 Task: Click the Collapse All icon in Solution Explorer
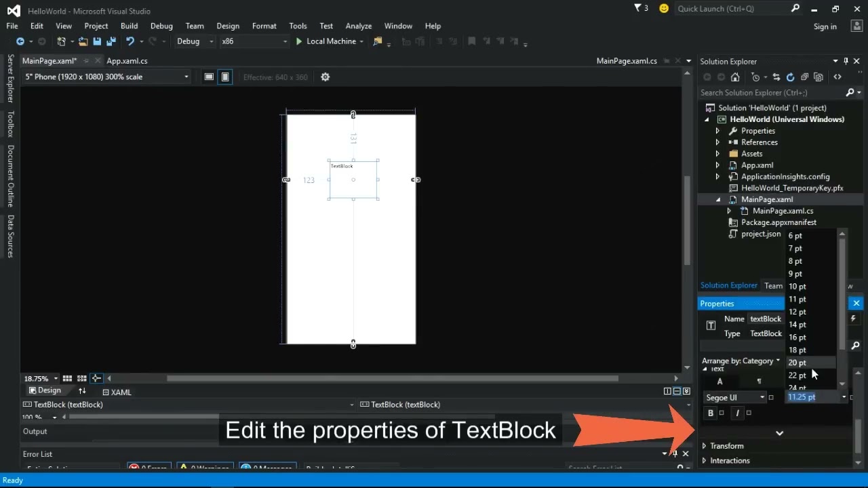click(804, 77)
